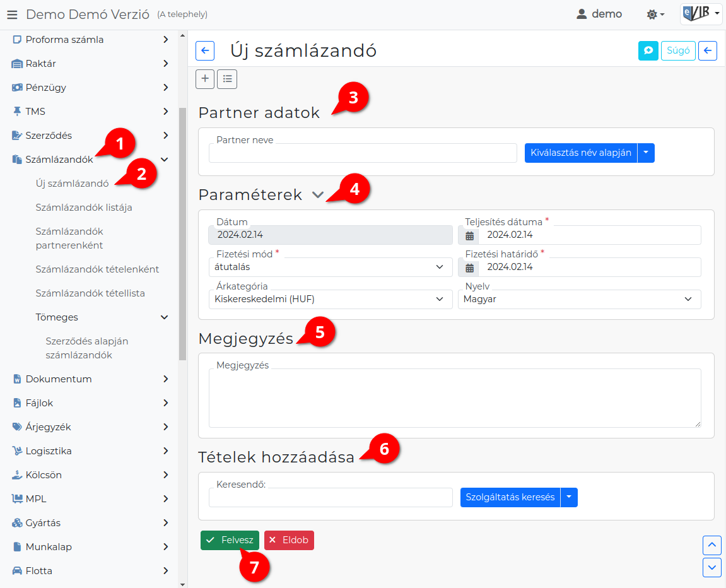
Task: Select Számlázandók listája in the sidebar
Action: [x=84, y=208]
